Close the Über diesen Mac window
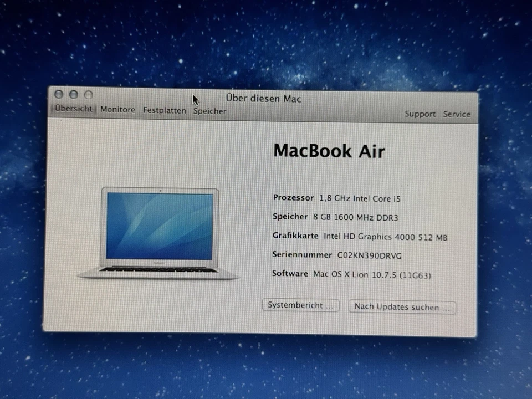 coord(59,94)
